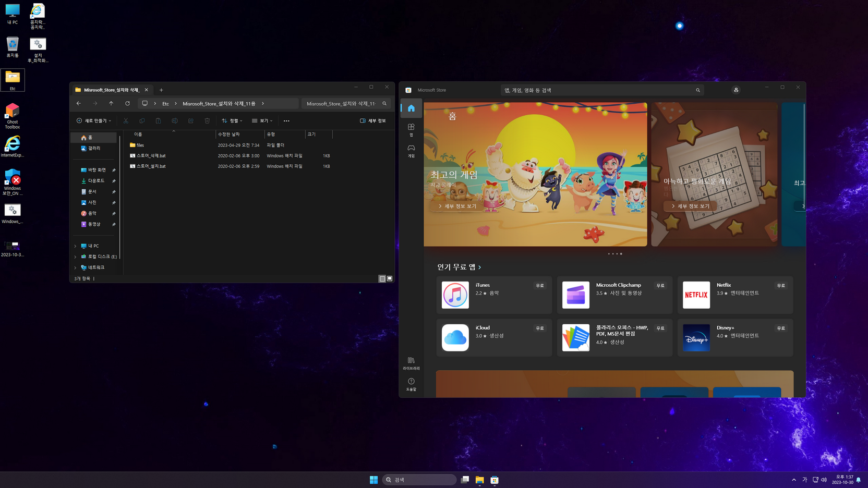868x488 pixels.
Task: Click the Cut scissors icon in Explorer toolbar
Action: click(x=126, y=120)
